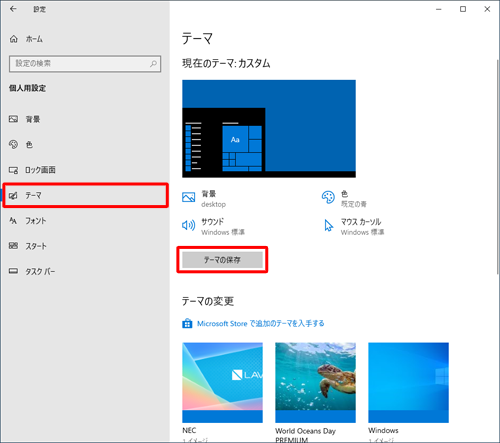Open the ホーム home icon
500x443 pixels.
pos(13,39)
